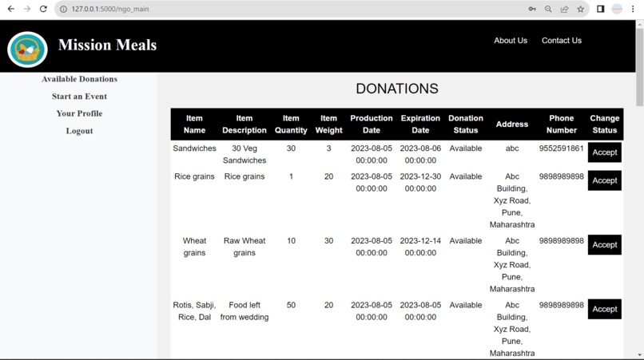Open site information icon in address bar
Image resolution: width=644 pixels, height=360 pixels.
coord(64,9)
